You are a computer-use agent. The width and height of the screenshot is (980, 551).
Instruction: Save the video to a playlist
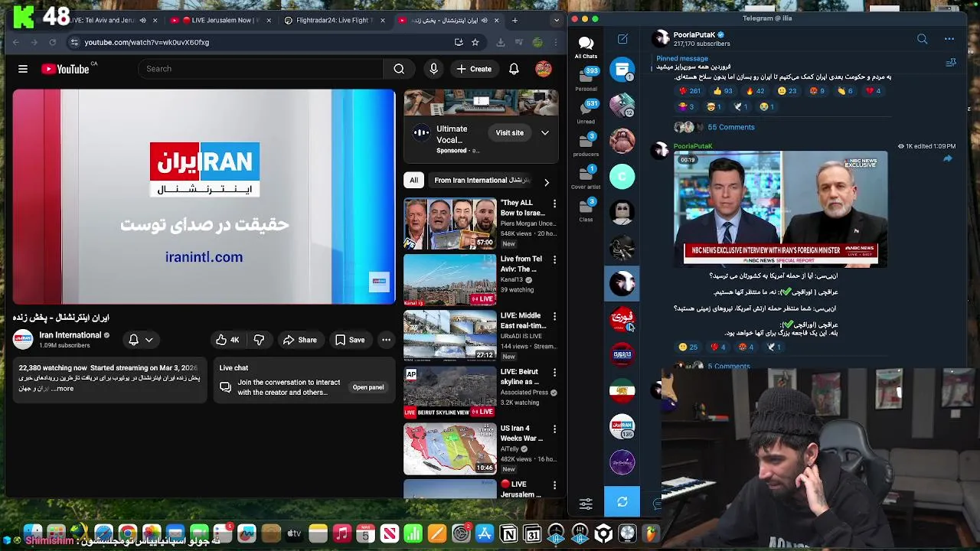[350, 340]
